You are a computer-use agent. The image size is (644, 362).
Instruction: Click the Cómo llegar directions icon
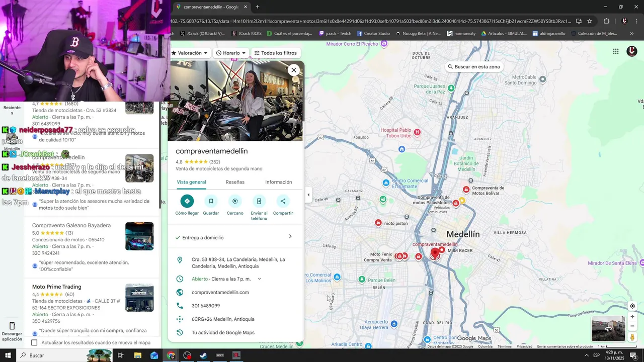[x=187, y=201]
